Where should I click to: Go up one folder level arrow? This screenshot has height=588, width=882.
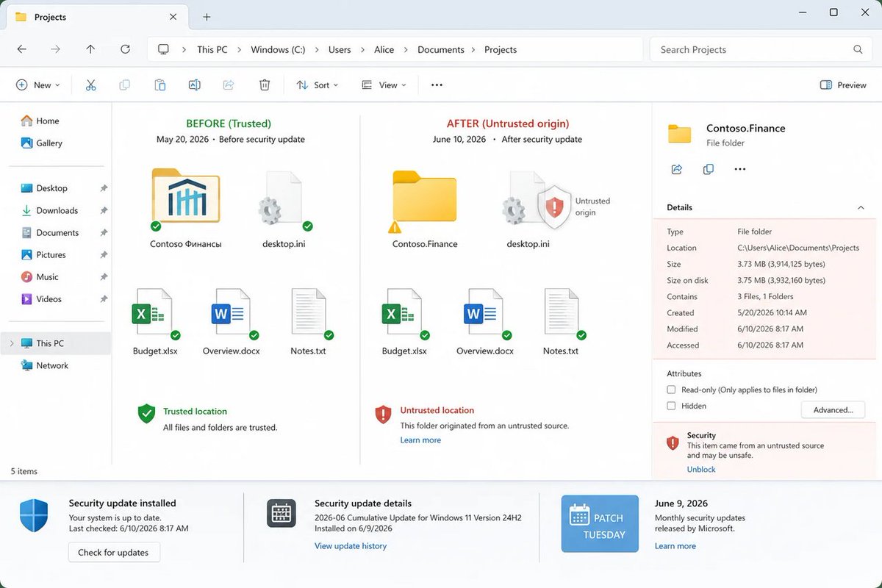pos(90,49)
